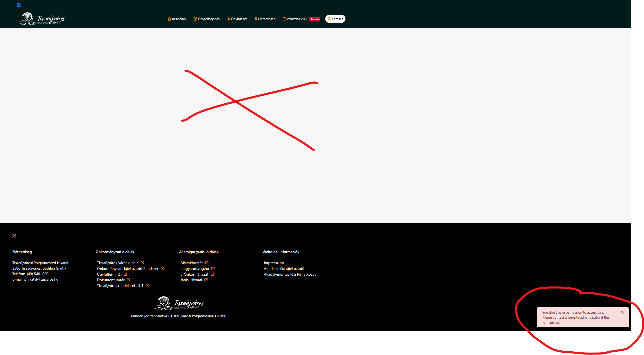The height and width of the screenshot is (355, 644).
Task: Click external link icon beside Járási Hivatal
Action: click(206, 280)
